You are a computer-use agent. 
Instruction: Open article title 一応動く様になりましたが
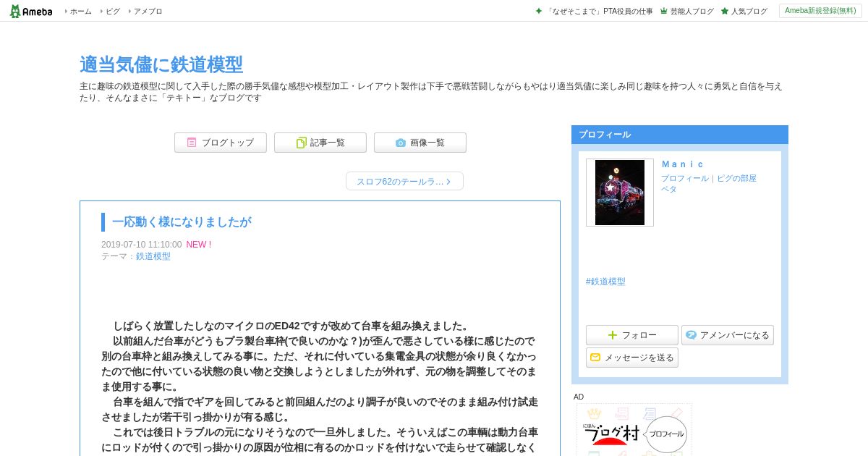tap(182, 222)
